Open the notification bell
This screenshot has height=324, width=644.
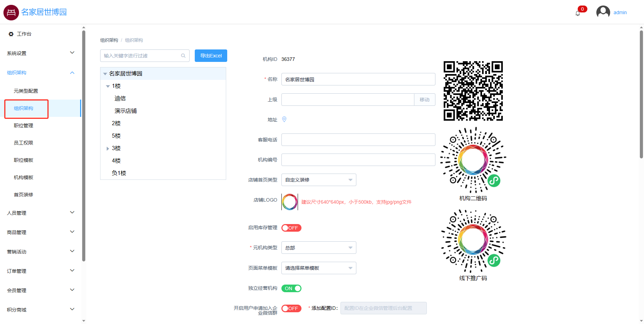point(578,13)
